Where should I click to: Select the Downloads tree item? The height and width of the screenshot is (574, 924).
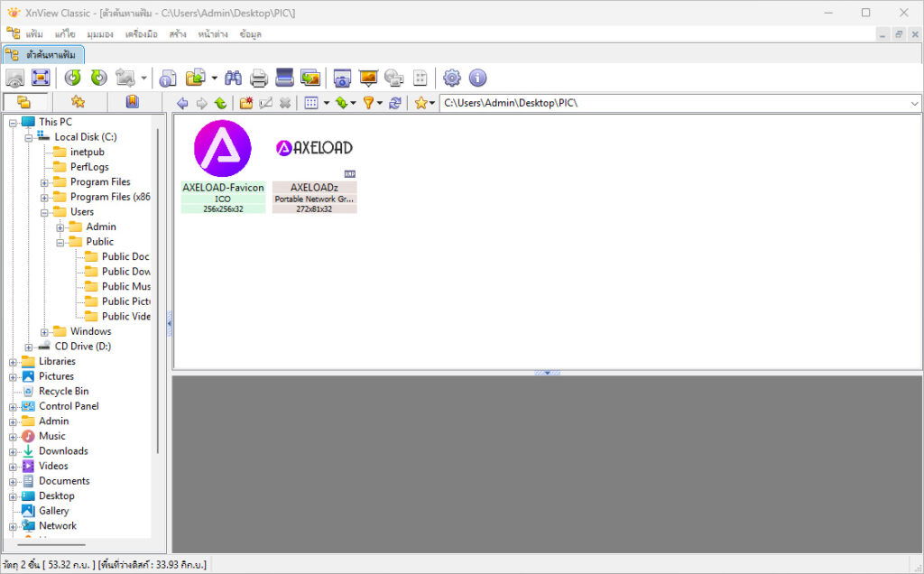point(63,451)
